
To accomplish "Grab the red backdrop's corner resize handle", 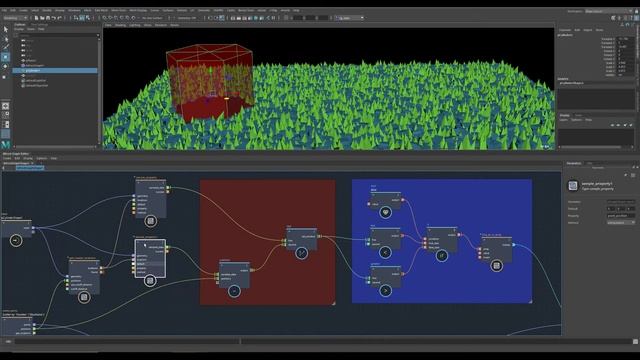I will coord(333,303).
